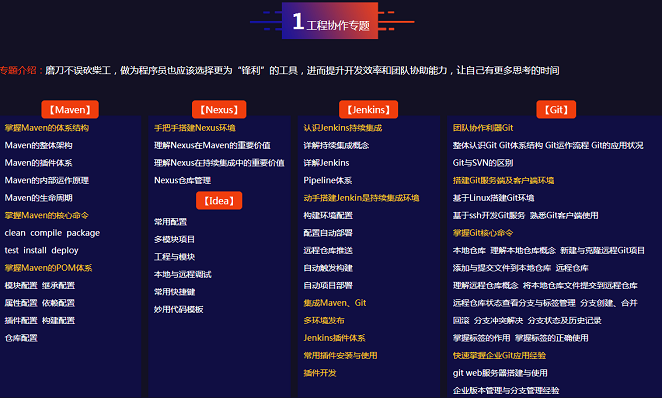
Task: Click '插件配置 构建配置' line
Action: click(40, 321)
